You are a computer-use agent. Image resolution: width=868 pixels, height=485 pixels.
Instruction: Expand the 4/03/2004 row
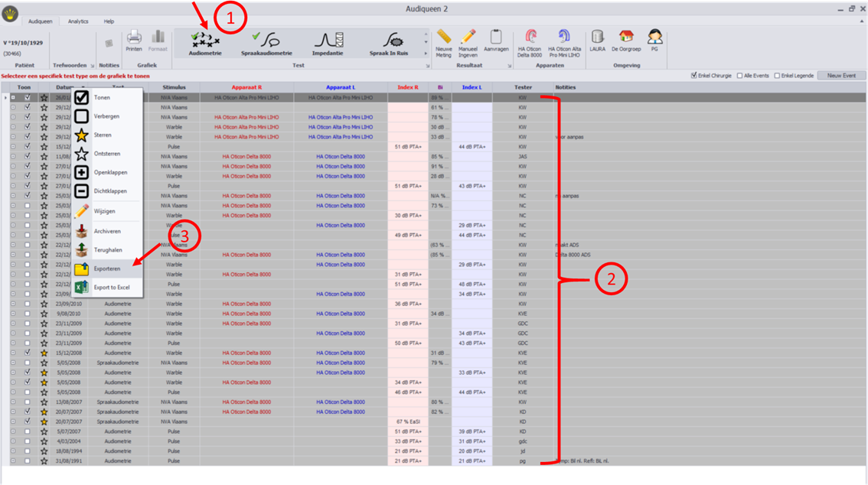[13, 441]
